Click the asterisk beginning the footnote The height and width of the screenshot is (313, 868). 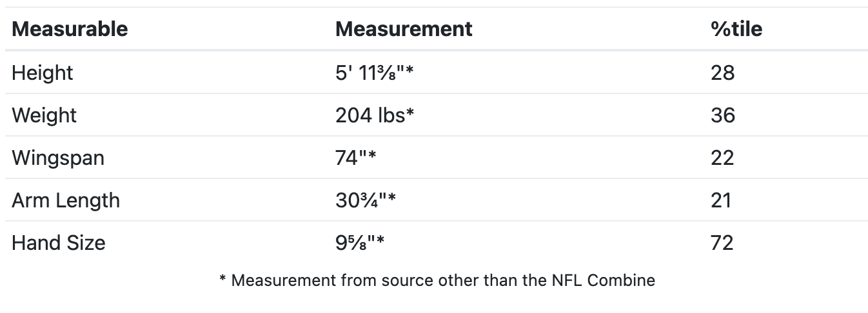point(222,280)
